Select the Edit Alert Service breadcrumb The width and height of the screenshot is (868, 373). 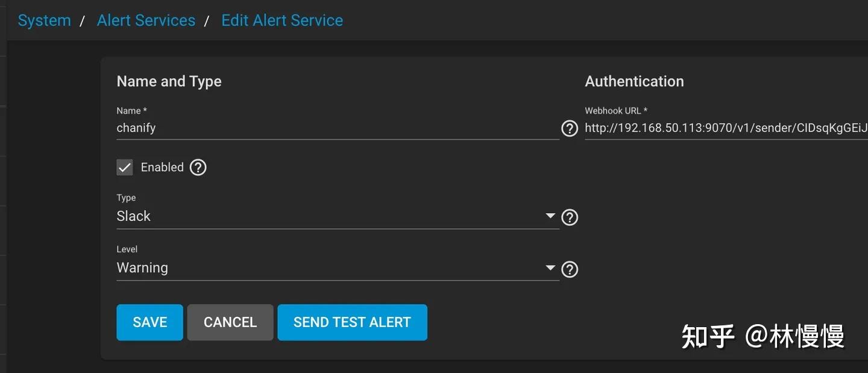point(282,21)
